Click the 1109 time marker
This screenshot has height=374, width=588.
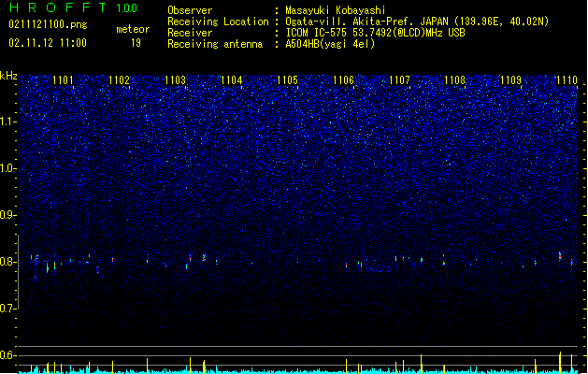point(510,80)
